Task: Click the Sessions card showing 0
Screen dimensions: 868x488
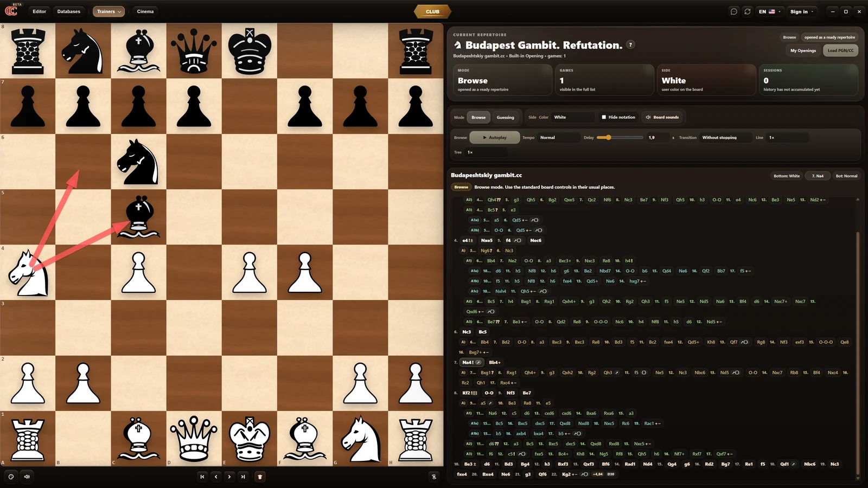Action: coord(808,80)
